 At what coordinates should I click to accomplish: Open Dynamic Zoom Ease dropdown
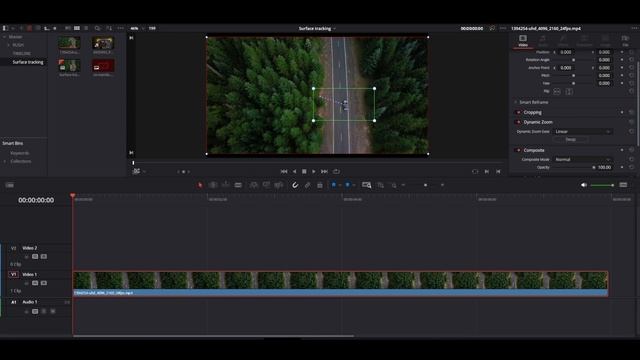[x=583, y=132]
